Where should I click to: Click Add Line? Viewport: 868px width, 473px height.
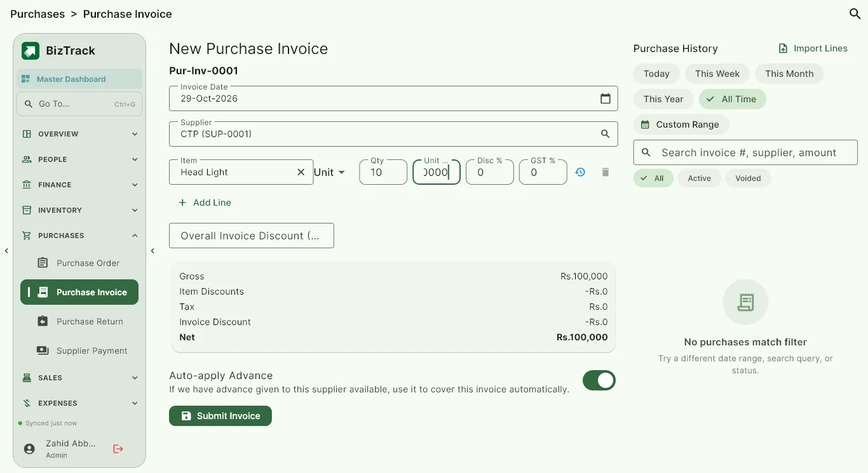(205, 203)
